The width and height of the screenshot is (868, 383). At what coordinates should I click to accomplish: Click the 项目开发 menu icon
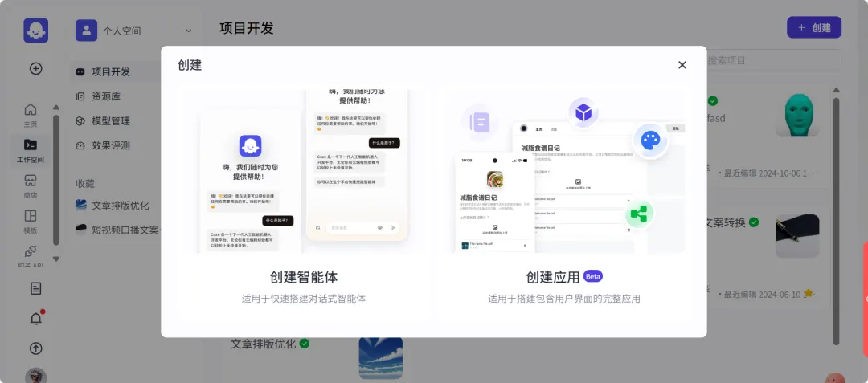click(81, 71)
